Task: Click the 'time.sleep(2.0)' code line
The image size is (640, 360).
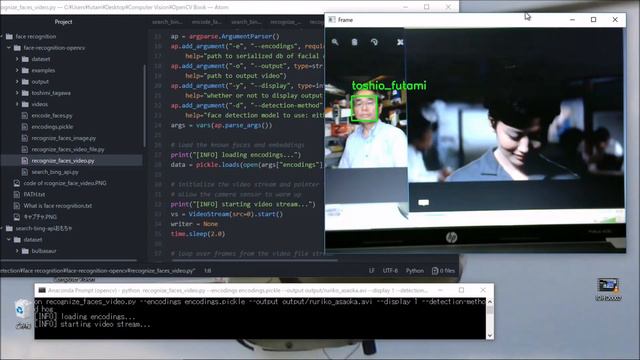Action: (x=198, y=234)
